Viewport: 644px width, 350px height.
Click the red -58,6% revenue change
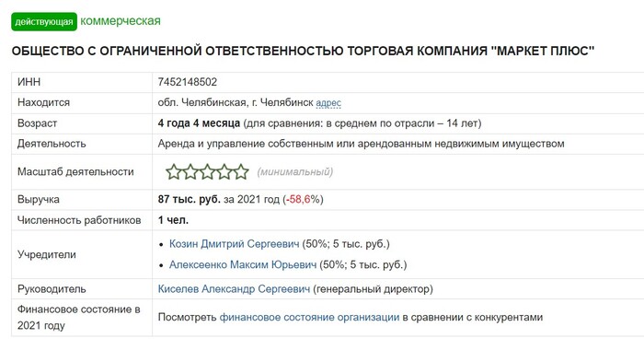pos(299,200)
